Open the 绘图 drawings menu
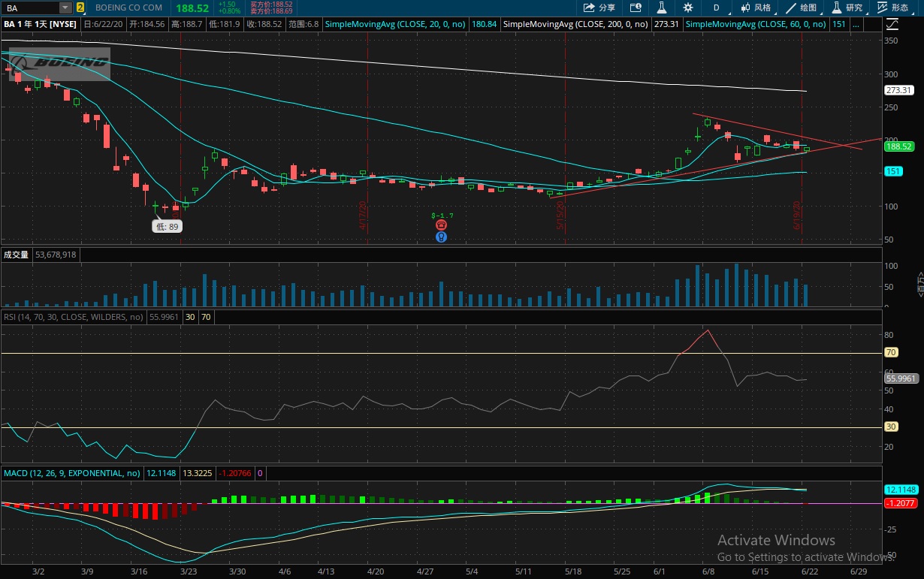924x579 pixels. tap(802, 8)
